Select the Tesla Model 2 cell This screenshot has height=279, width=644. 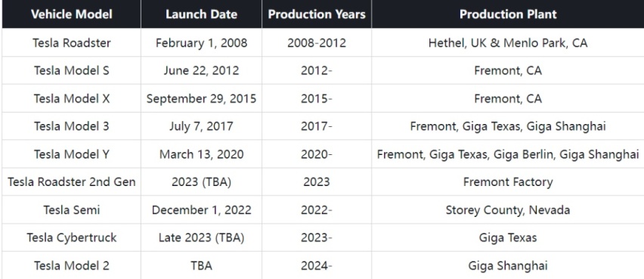click(x=72, y=265)
